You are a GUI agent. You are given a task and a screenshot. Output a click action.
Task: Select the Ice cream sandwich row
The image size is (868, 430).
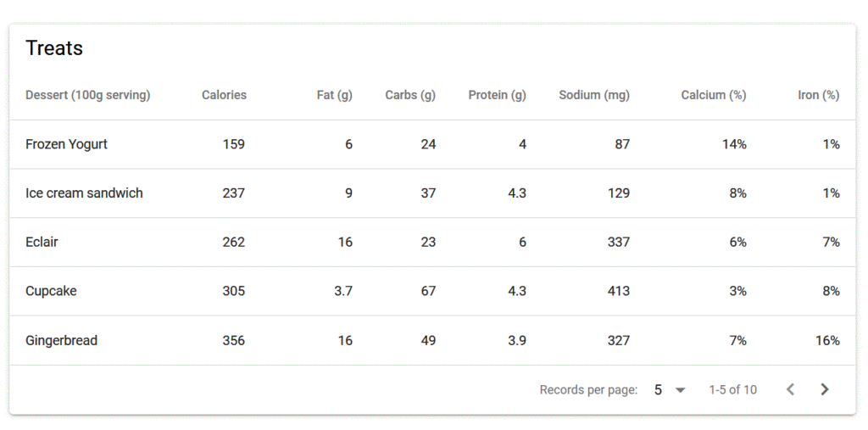[x=84, y=193]
